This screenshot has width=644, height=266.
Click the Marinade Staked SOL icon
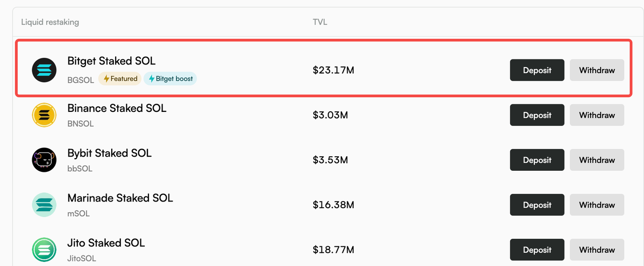click(x=44, y=205)
